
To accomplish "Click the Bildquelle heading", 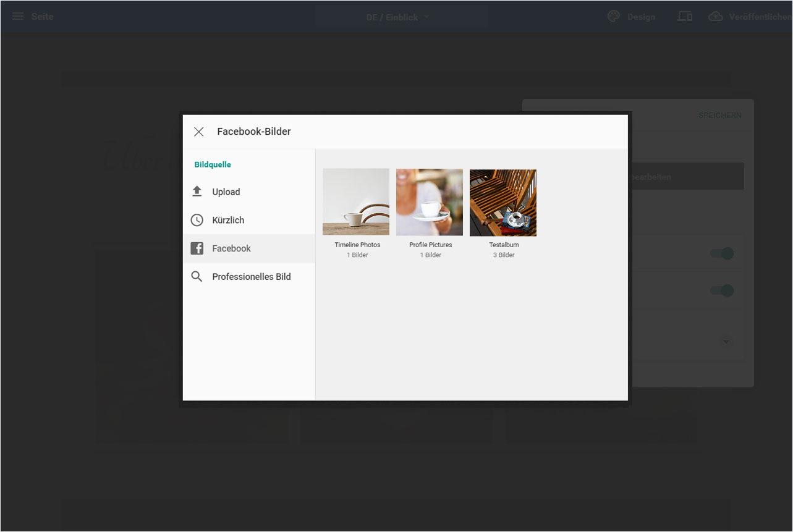I will coord(213,165).
